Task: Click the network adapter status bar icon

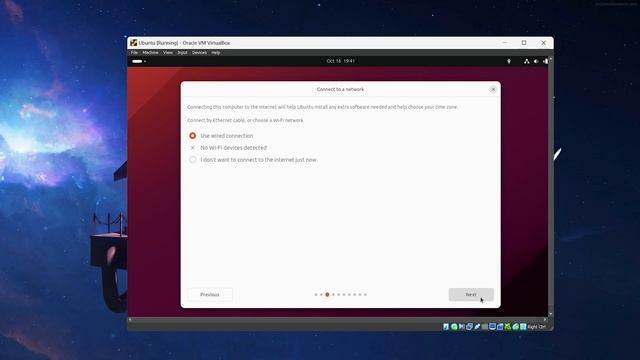Action: click(x=469, y=327)
